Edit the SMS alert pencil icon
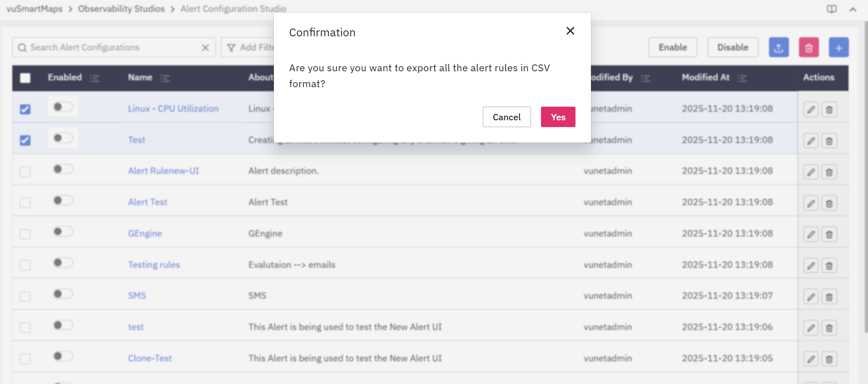This screenshot has width=868, height=384. point(811,297)
